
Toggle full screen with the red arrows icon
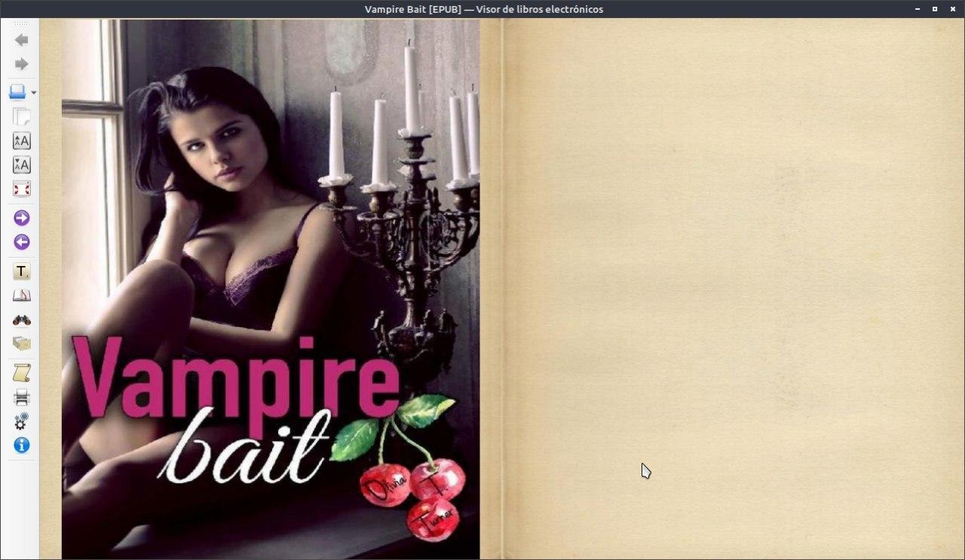click(21, 189)
